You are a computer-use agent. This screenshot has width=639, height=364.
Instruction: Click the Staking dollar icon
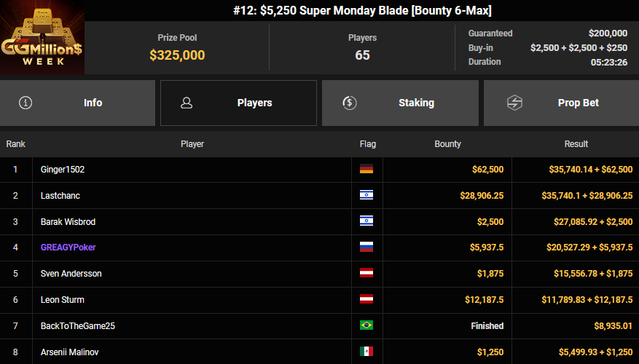[x=349, y=103]
